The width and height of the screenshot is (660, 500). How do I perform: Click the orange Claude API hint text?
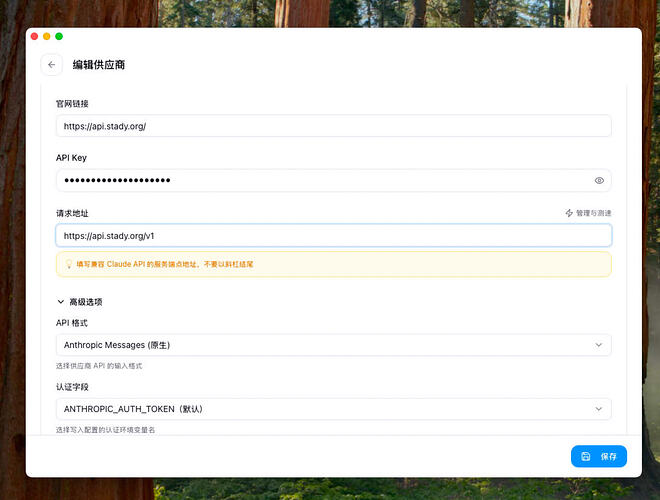point(165,264)
